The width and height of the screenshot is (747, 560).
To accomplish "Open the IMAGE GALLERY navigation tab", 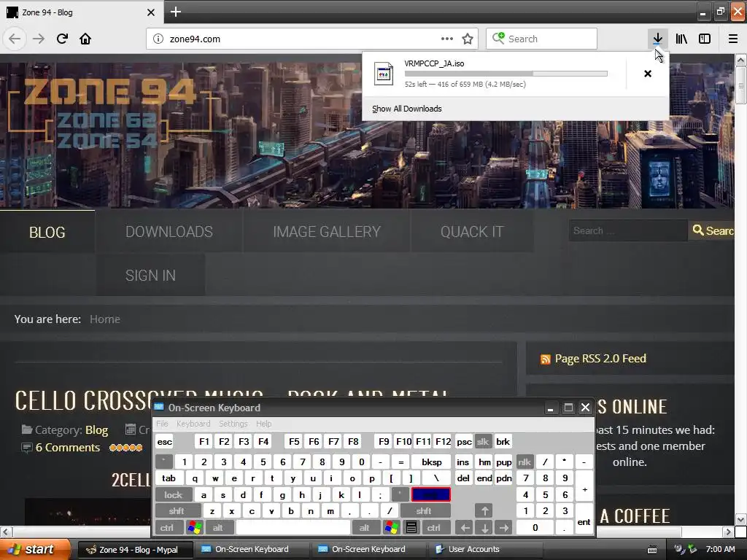I will click(x=327, y=232).
